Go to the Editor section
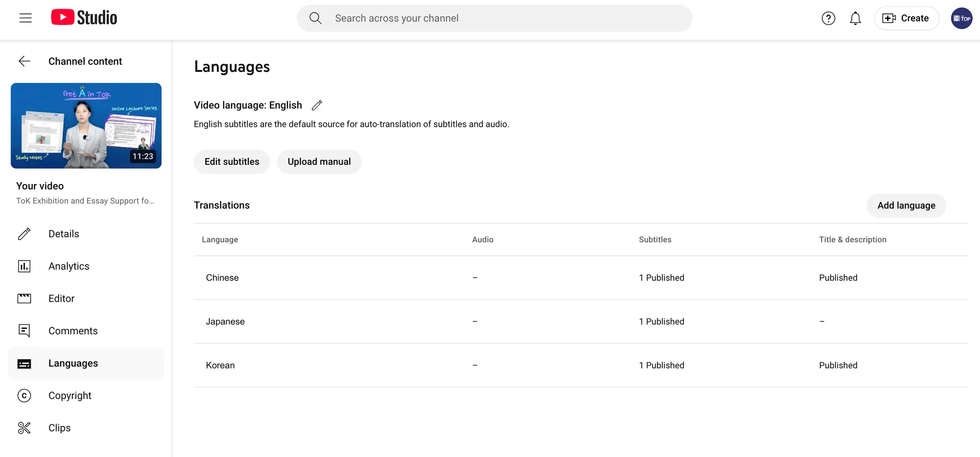 tap(61, 298)
